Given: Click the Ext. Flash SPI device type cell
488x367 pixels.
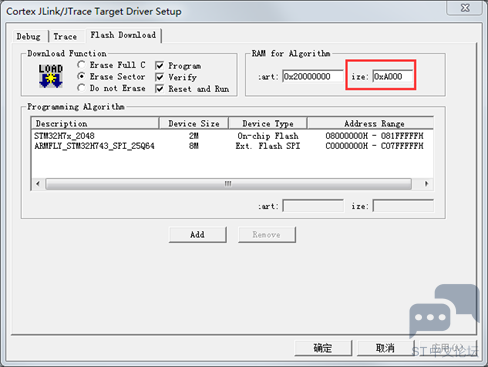Looking at the screenshot, I should tap(268, 146).
